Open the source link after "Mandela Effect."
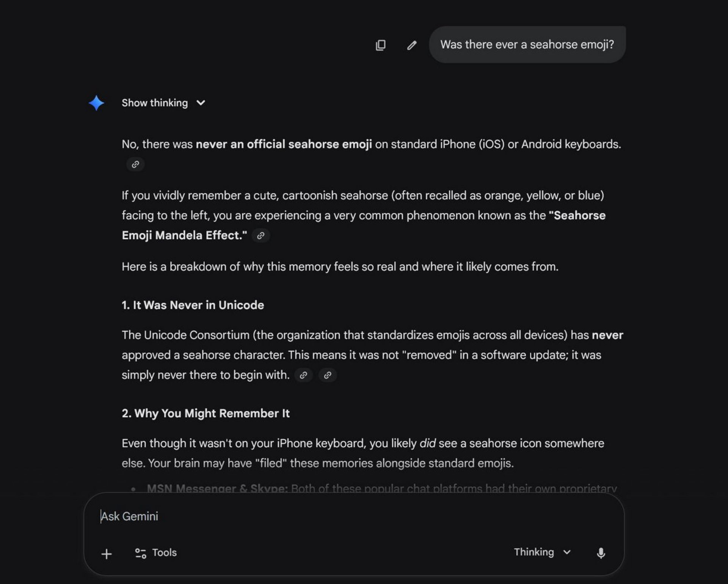The image size is (728, 584). (x=260, y=236)
